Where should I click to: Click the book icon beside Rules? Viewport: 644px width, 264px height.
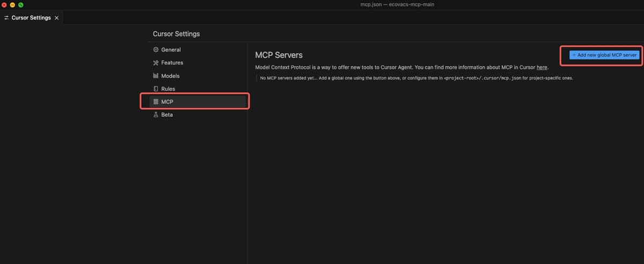[156, 89]
